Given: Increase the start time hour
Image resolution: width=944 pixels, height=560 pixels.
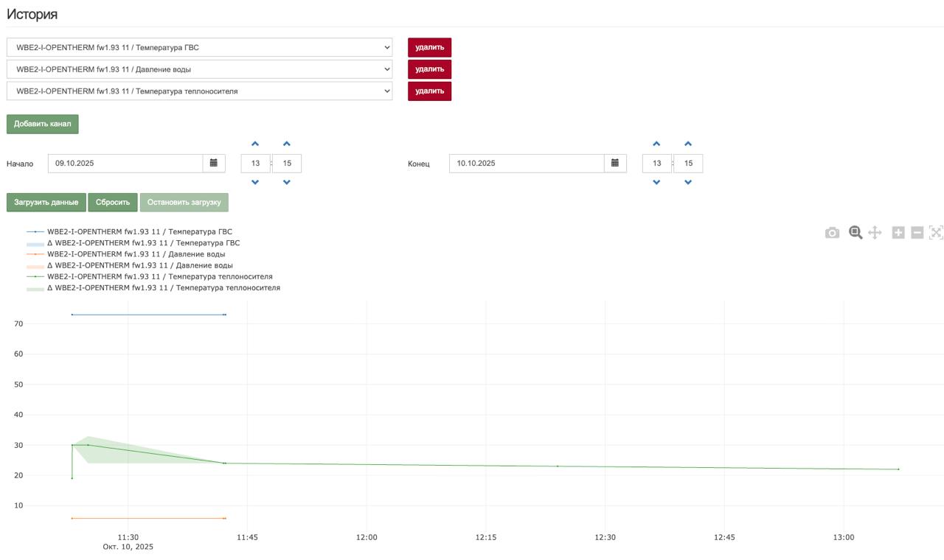Looking at the screenshot, I should [x=255, y=144].
